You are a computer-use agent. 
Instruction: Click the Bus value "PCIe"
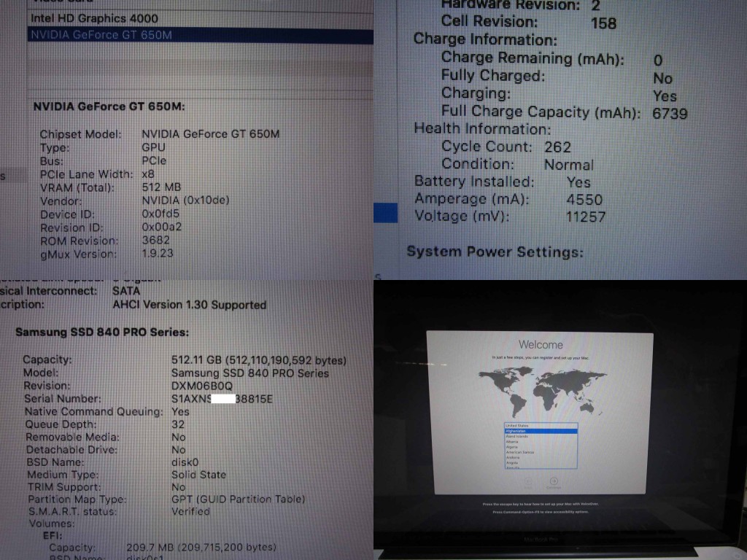click(154, 161)
